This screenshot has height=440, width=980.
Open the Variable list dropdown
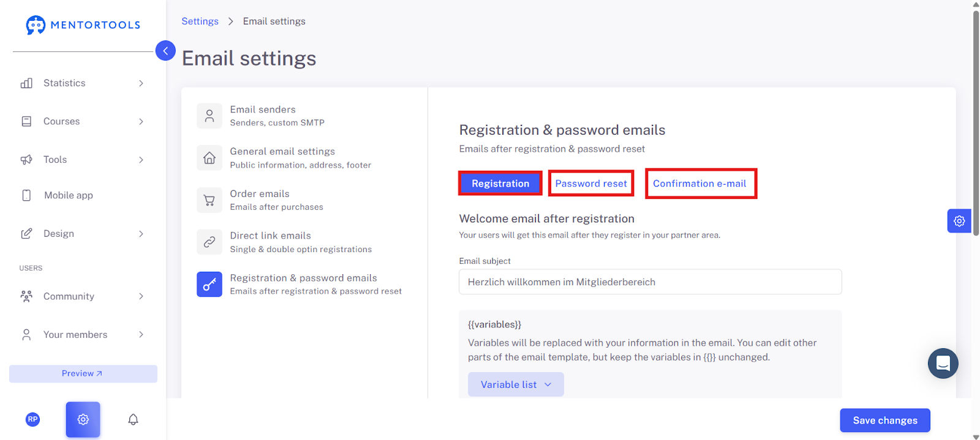click(516, 384)
